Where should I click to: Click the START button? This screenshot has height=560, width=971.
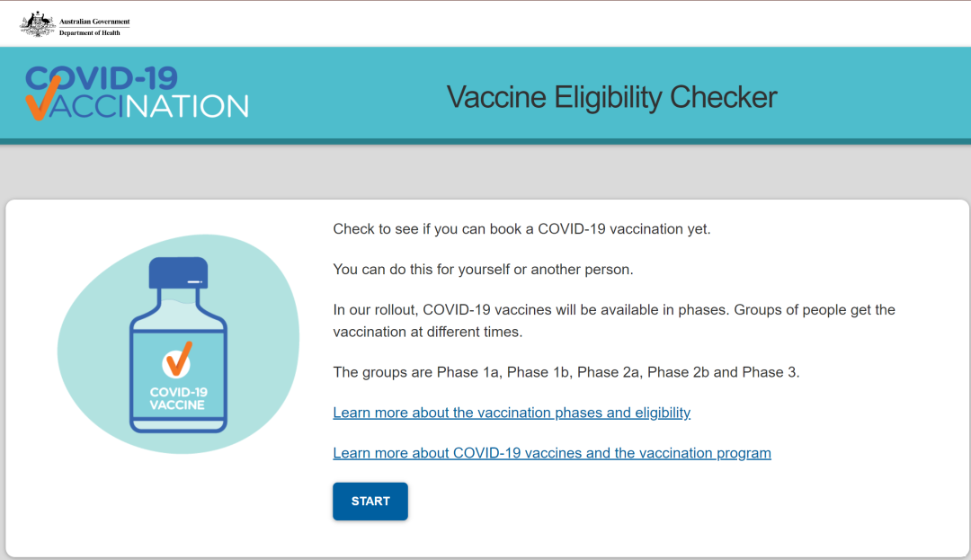[x=370, y=502]
